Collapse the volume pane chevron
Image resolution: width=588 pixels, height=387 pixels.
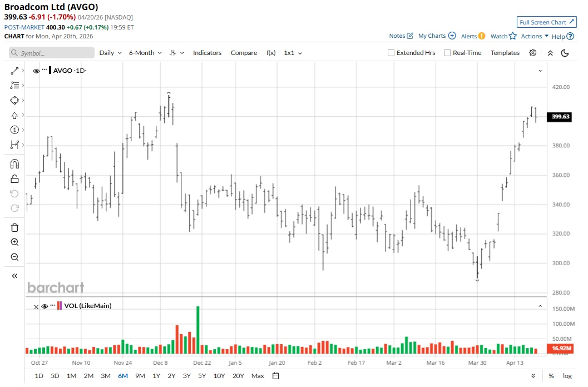pyautogui.click(x=540, y=306)
